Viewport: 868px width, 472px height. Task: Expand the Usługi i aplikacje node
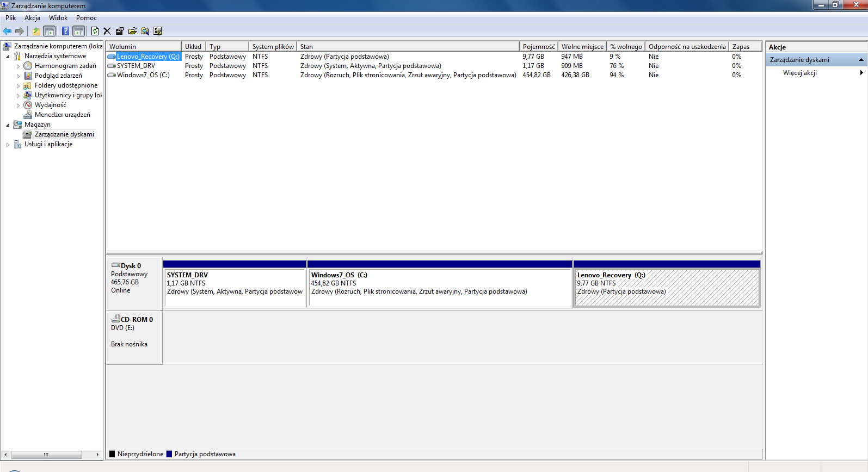[8, 145]
